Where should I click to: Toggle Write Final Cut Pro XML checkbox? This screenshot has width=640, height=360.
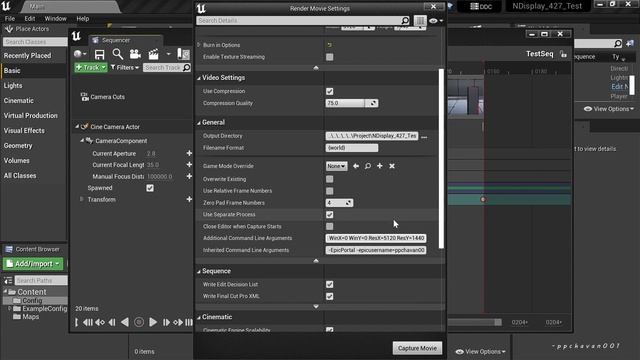click(329, 296)
